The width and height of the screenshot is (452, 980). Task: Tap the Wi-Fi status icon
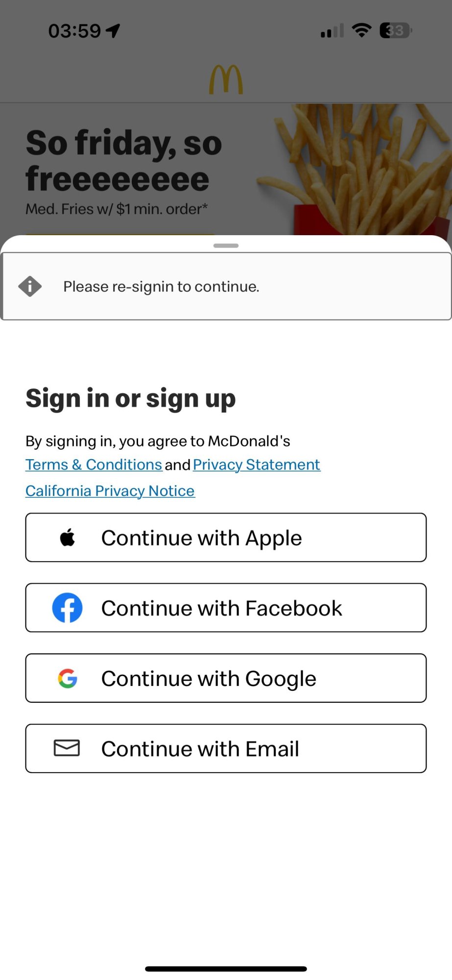point(362,30)
